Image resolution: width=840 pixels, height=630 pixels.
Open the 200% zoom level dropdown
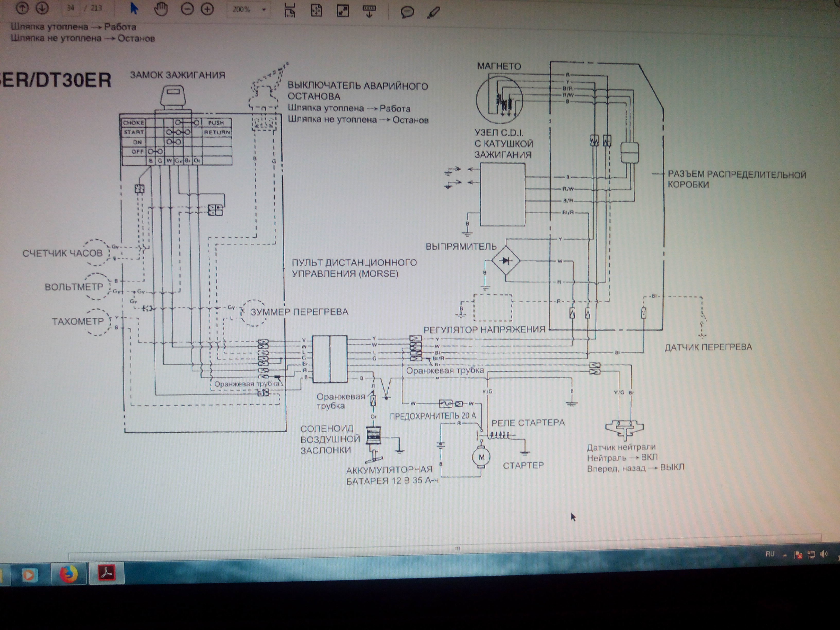(264, 10)
